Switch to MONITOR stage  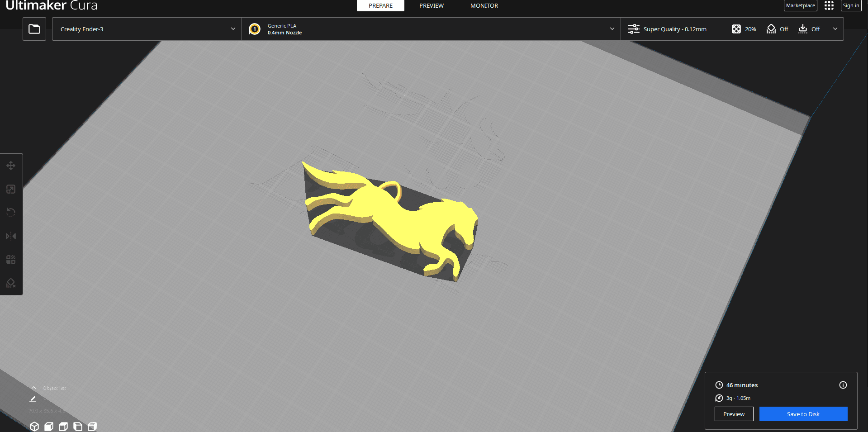coord(484,5)
